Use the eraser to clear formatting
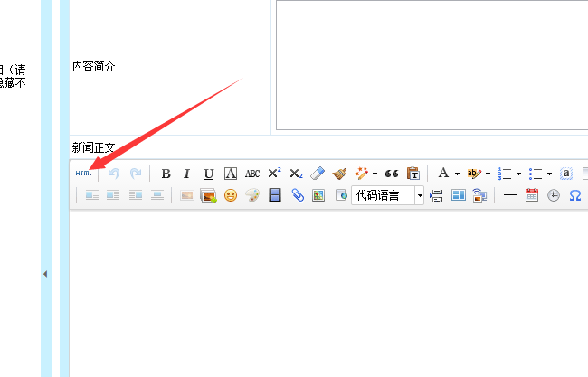Viewport: 588px width, 377px height. pyautogui.click(x=318, y=174)
